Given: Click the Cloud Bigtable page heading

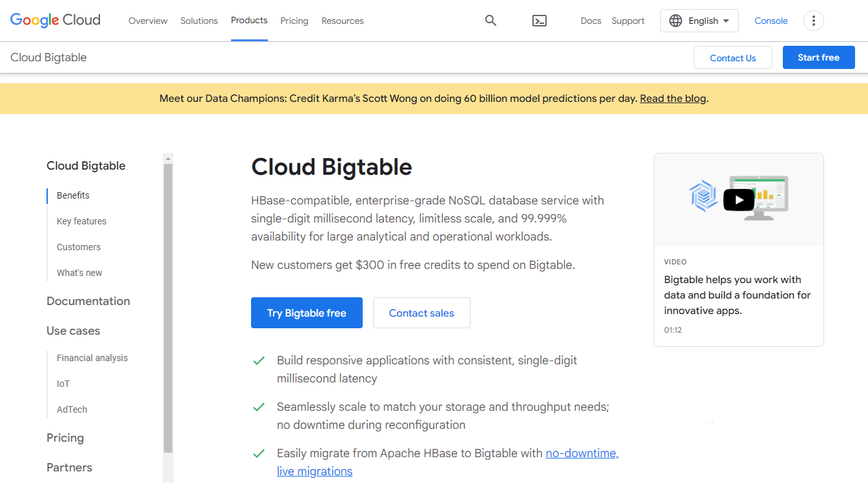Looking at the screenshot, I should click(x=332, y=167).
